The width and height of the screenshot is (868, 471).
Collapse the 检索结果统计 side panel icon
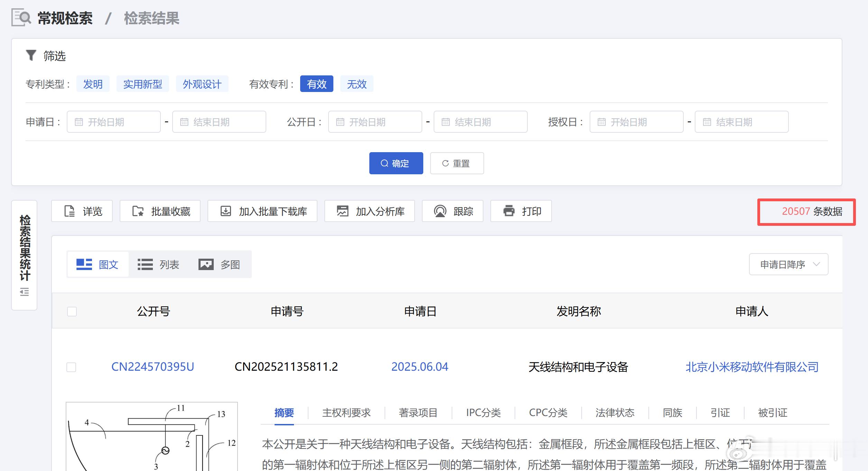(24, 292)
